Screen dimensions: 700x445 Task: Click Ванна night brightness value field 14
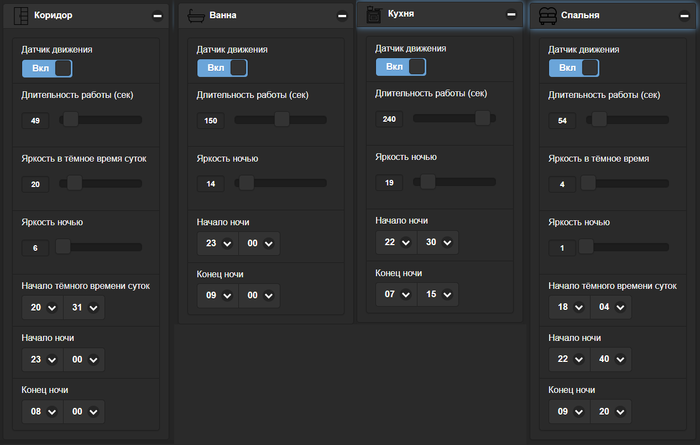click(211, 184)
